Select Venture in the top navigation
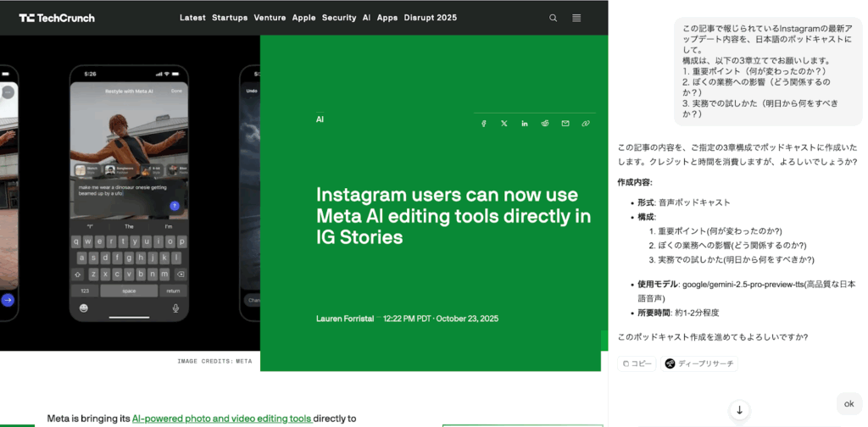Image resolution: width=868 pixels, height=427 pixels. coord(270,18)
